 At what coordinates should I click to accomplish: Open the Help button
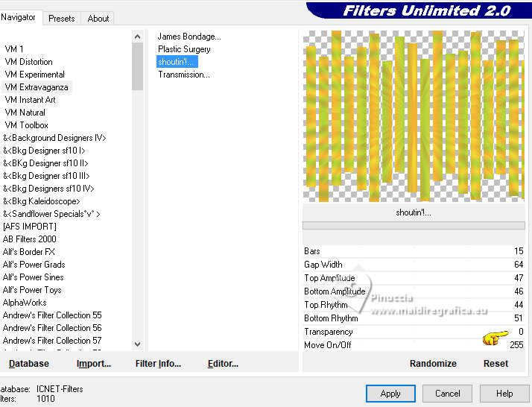tap(504, 394)
